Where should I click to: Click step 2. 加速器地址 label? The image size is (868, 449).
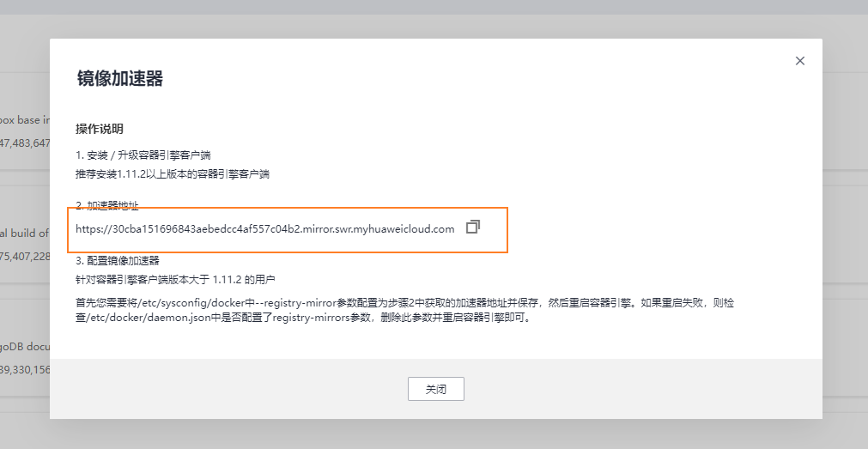(107, 206)
